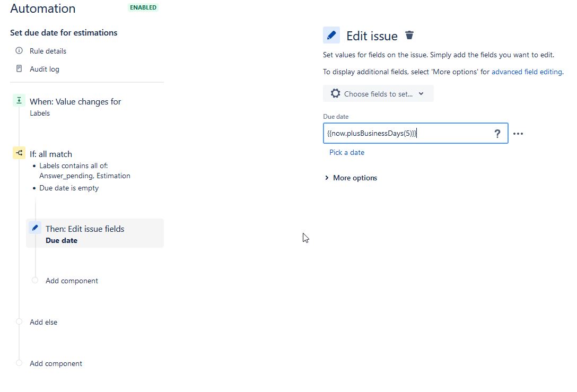Click the document icon next to Audit log
Screen dimensions: 577x392
(x=19, y=68)
